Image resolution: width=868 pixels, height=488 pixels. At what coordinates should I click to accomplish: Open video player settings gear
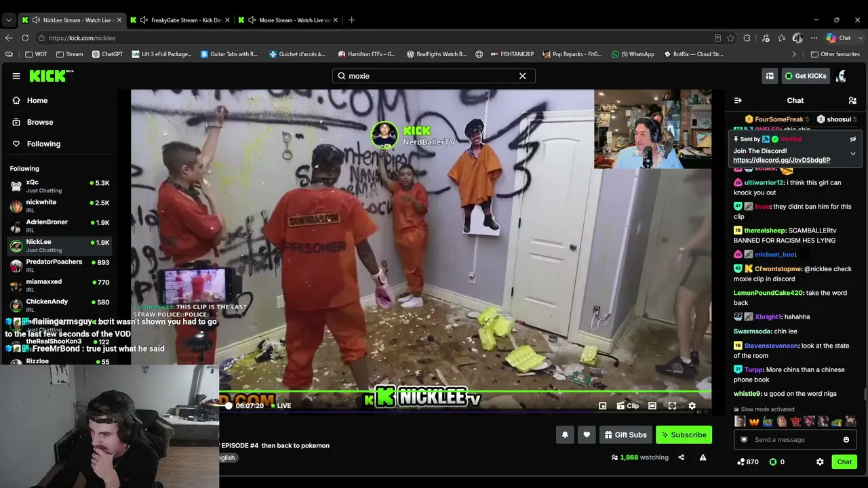tap(692, 406)
